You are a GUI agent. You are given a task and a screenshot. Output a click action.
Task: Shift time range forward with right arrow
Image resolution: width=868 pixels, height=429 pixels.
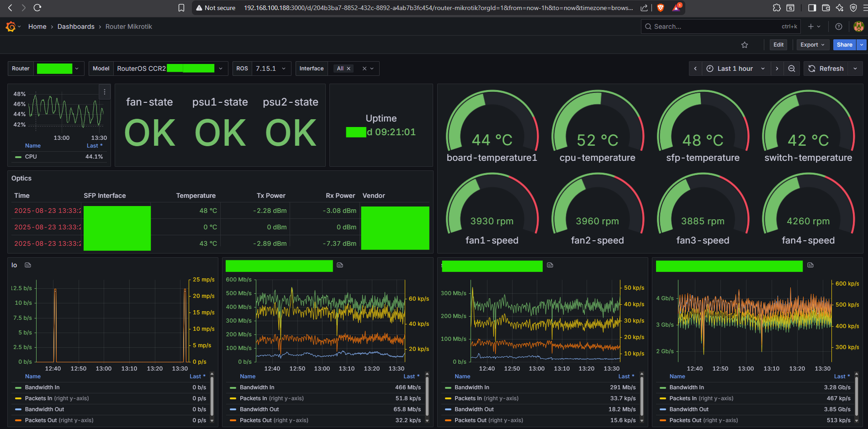coord(777,69)
